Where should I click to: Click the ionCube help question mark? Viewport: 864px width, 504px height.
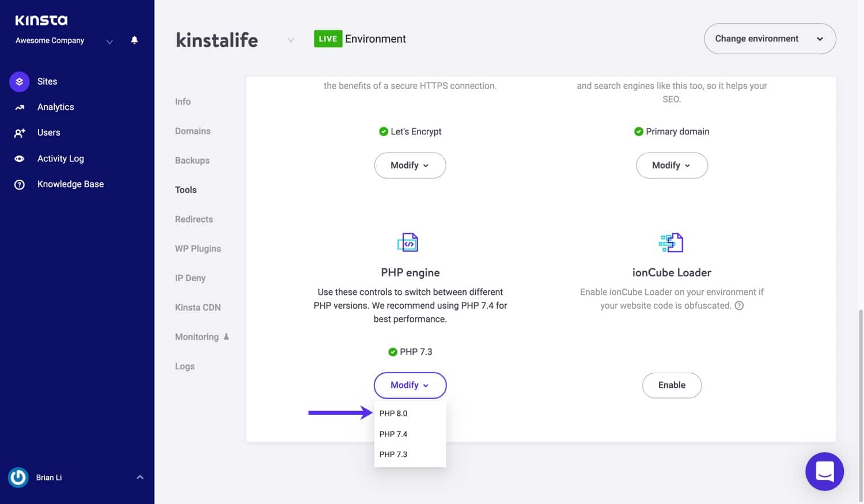pyautogui.click(x=739, y=306)
